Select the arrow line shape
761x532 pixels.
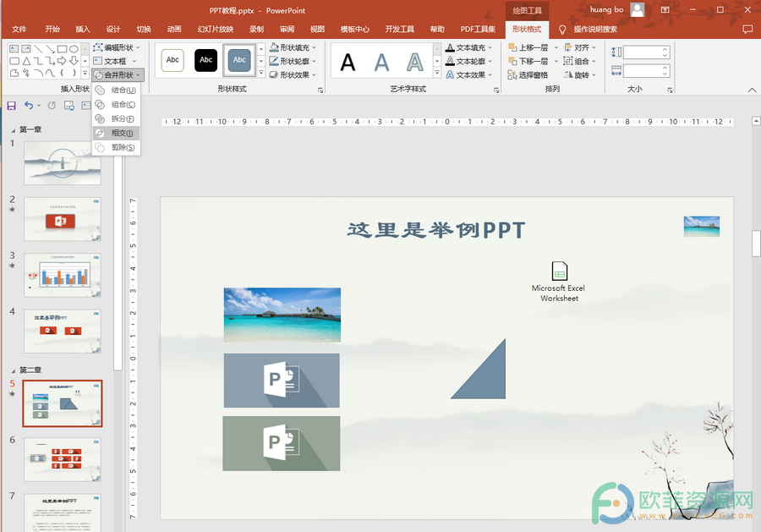tap(50, 49)
